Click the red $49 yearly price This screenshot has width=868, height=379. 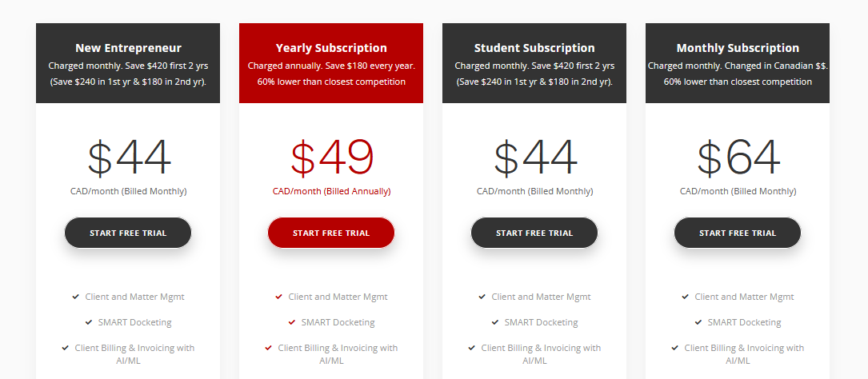[x=332, y=158]
